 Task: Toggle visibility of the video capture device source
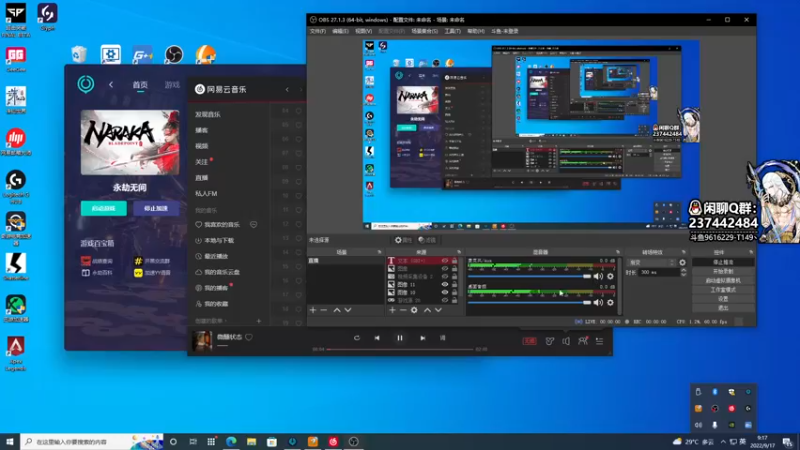pyautogui.click(x=445, y=277)
